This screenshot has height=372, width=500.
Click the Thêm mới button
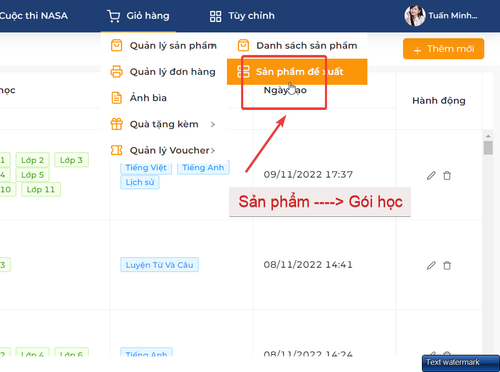443,49
